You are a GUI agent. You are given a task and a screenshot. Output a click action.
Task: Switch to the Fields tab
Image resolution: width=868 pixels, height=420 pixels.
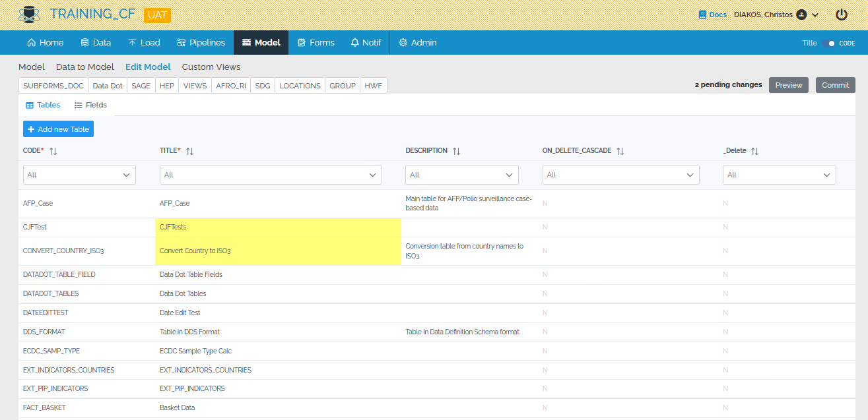[90, 105]
